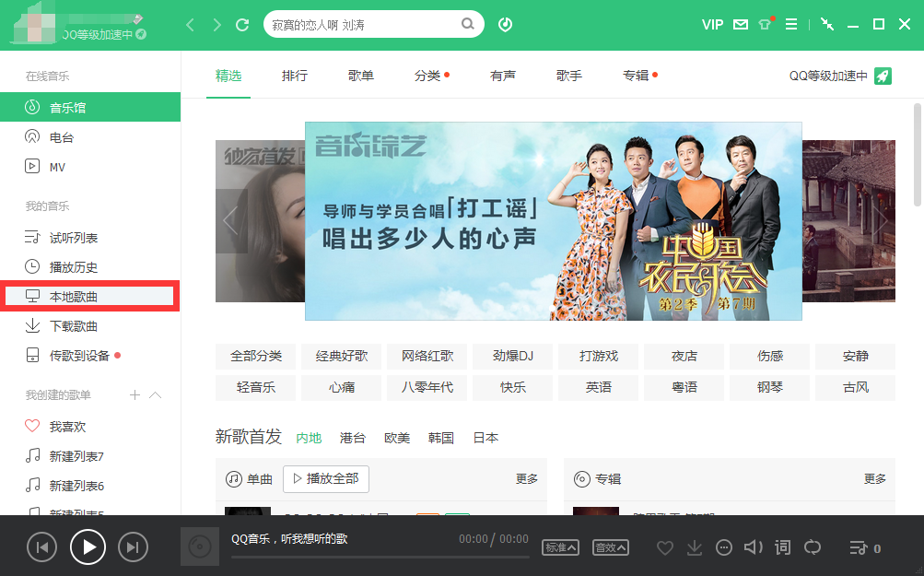Open the mail messages icon
This screenshot has width=924, height=576.
point(740,24)
